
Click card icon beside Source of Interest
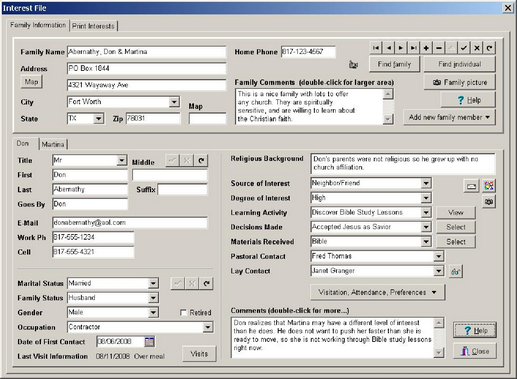pyautogui.click(x=471, y=186)
